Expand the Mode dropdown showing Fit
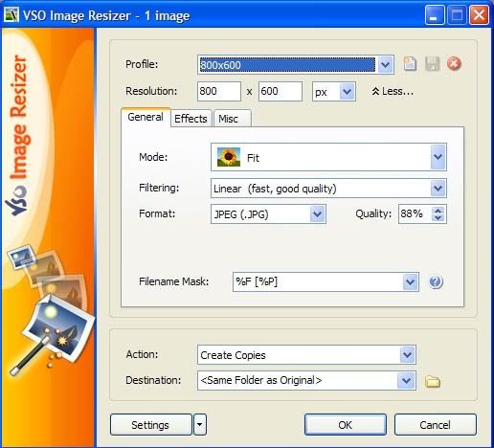The width and height of the screenshot is (494, 448). coord(438,157)
